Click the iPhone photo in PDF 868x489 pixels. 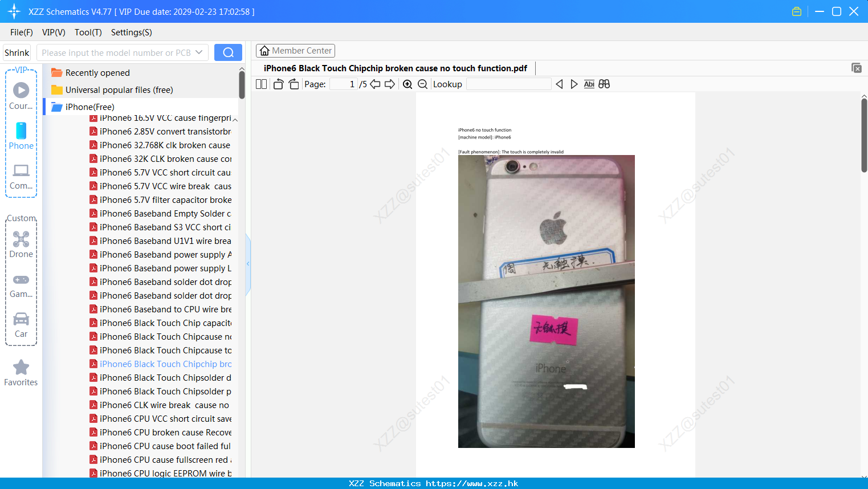547,301
